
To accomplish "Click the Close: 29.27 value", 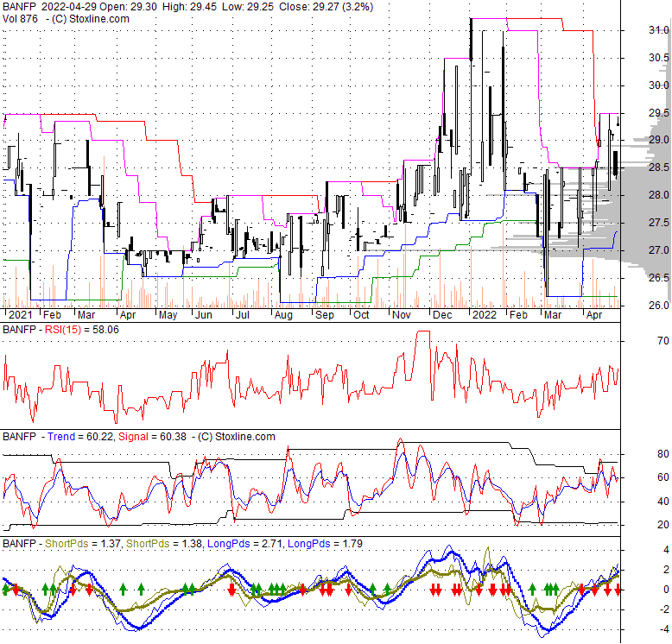I will click(x=307, y=7).
